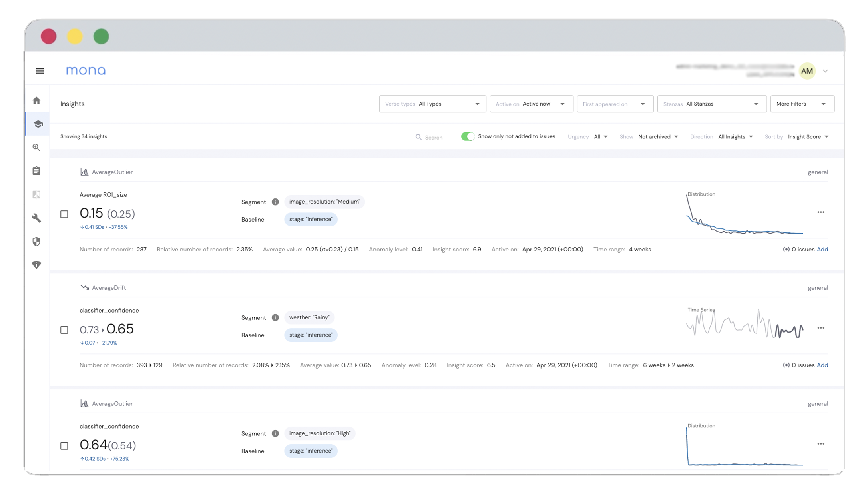Open Sort by Insight Score dropdown

(808, 137)
